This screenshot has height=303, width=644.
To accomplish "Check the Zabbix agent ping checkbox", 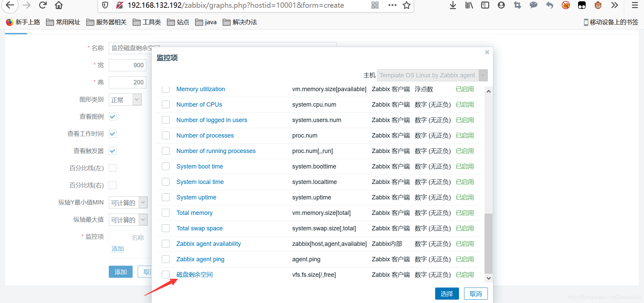I will 166,259.
